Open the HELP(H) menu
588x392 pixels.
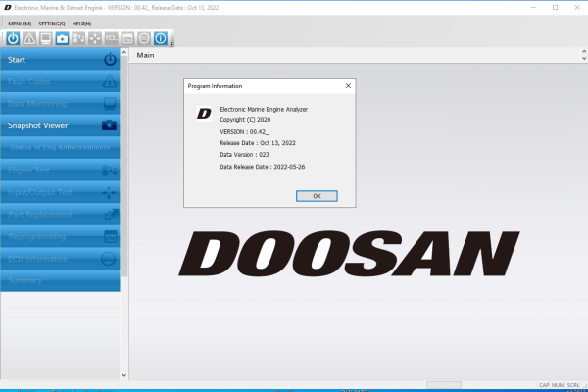click(81, 24)
